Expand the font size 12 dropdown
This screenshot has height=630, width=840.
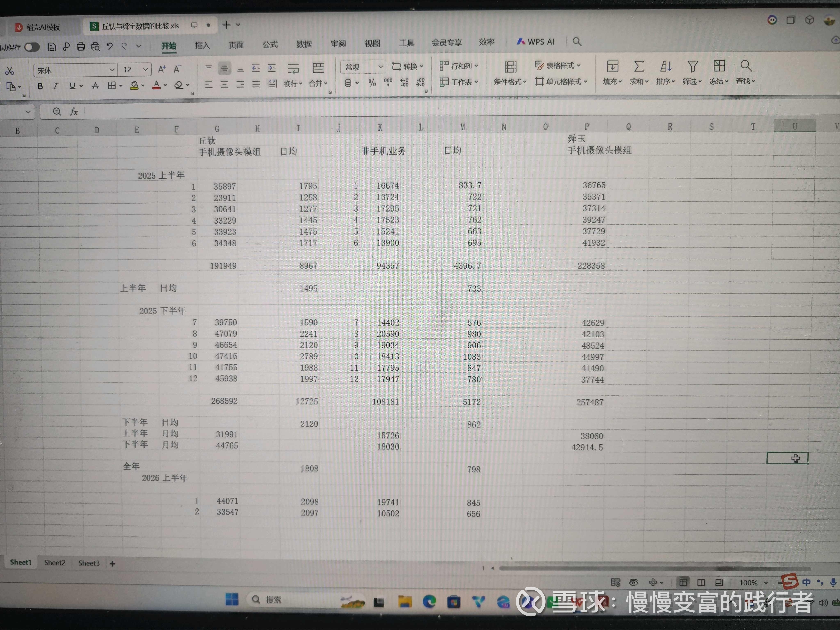pos(145,70)
